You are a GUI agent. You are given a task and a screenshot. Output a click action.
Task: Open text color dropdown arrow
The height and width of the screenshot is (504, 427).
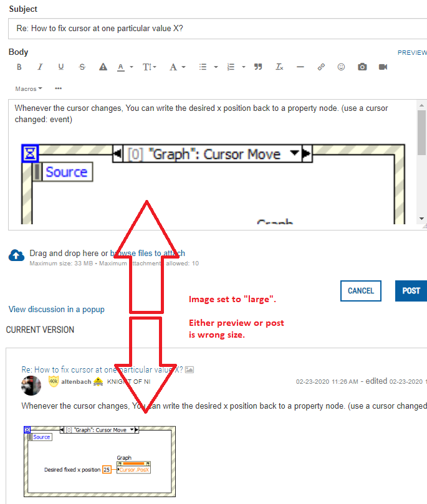pyautogui.click(x=132, y=67)
